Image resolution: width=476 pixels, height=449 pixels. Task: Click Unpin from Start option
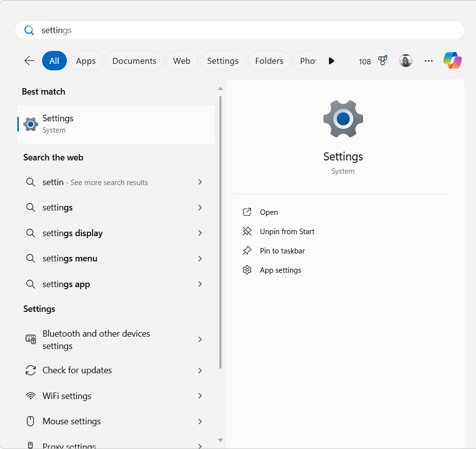coord(287,231)
